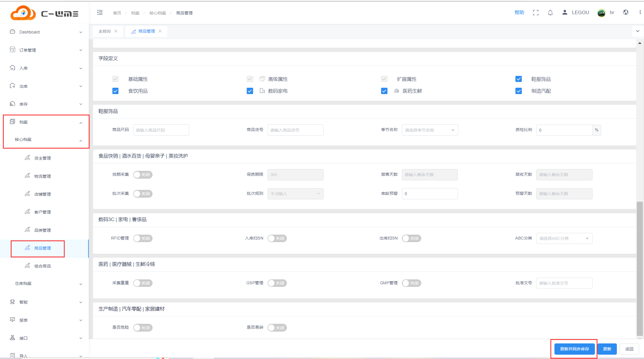
Task: Enable the GSP管理 switch
Action: coord(277,283)
